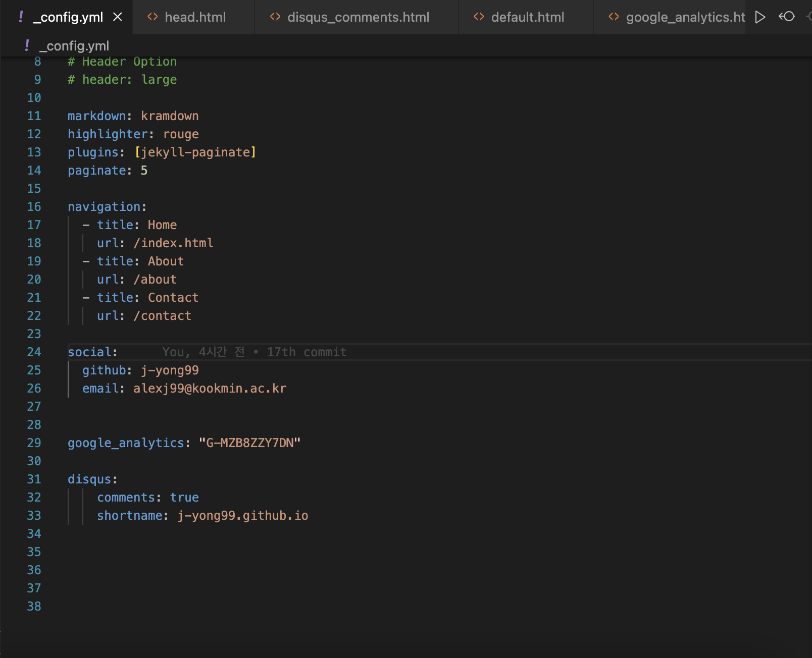The height and width of the screenshot is (658, 812).
Task: Open the disqus_comments.html tab
Action: [x=357, y=17]
